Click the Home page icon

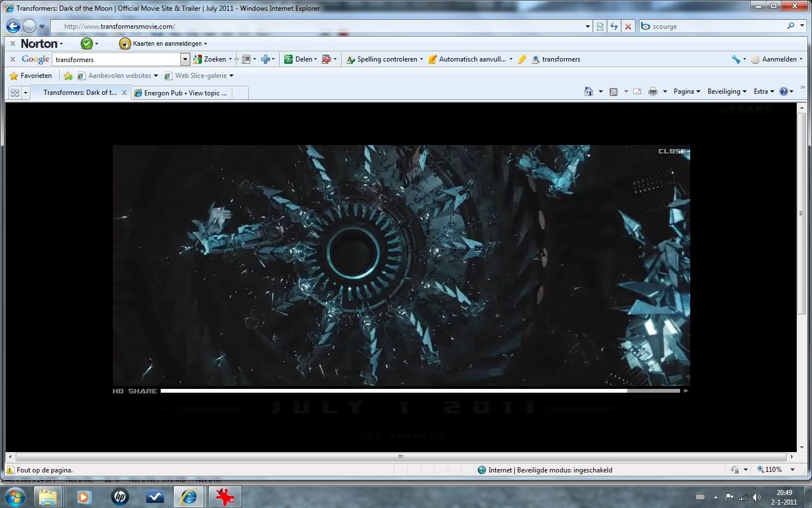point(589,91)
